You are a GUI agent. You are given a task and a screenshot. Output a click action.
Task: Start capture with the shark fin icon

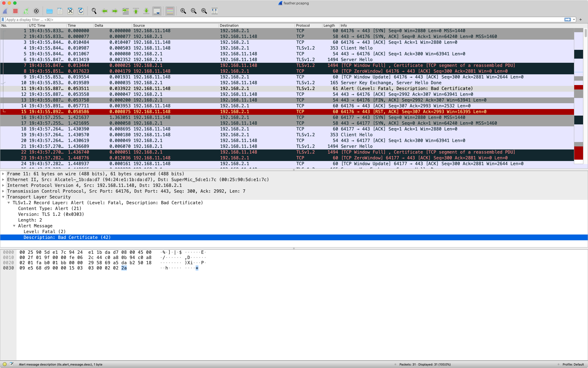[x=5, y=11]
